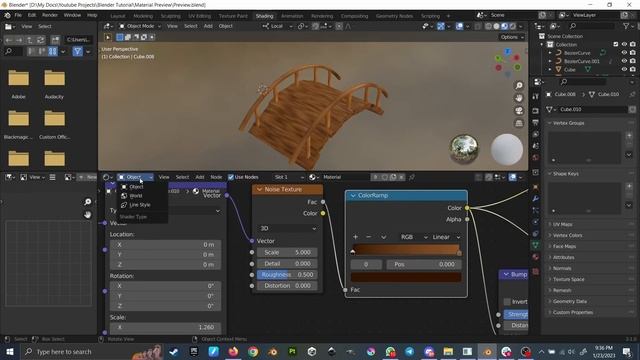The image size is (640, 360).
Task: Open the Add menu in 3D viewport
Action: tap(208, 26)
